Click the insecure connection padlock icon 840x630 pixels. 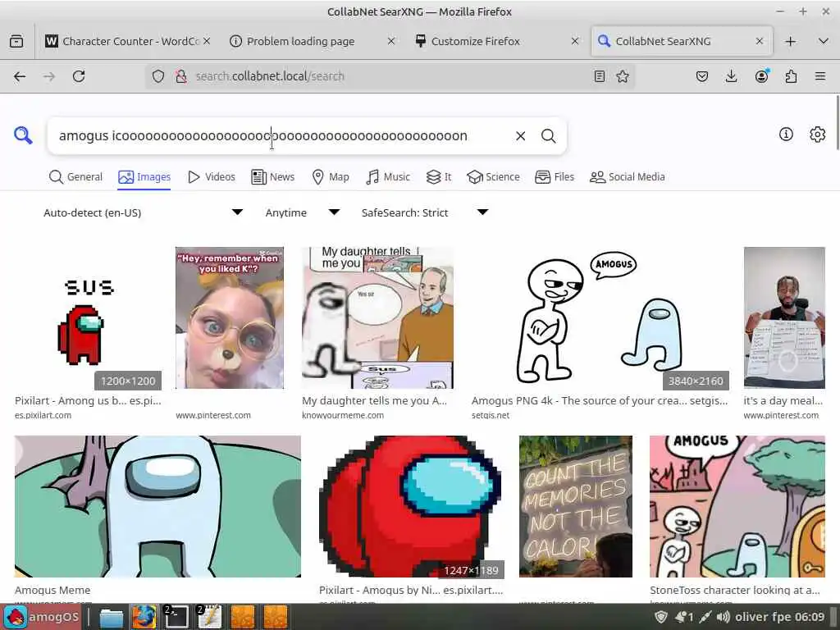click(x=181, y=76)
